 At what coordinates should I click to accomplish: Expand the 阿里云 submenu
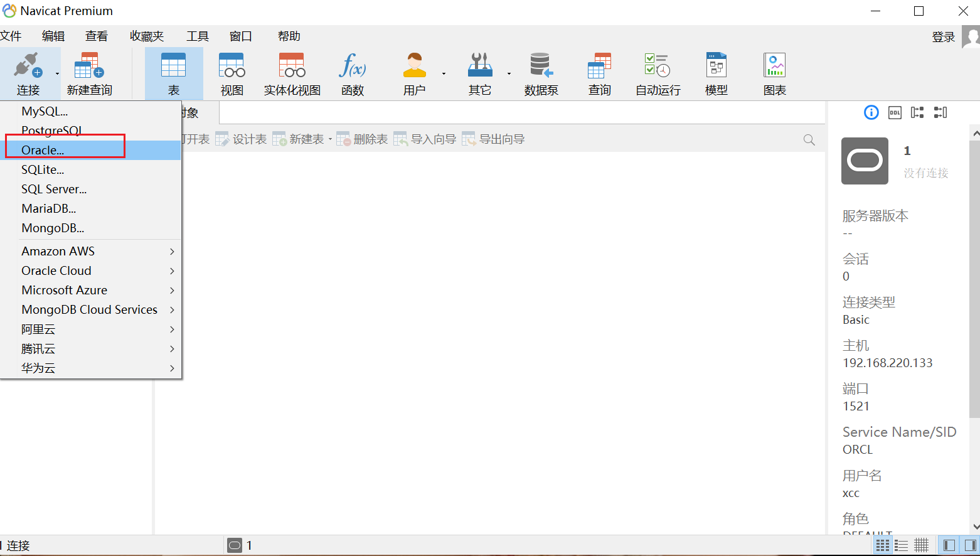pos(38,329)
